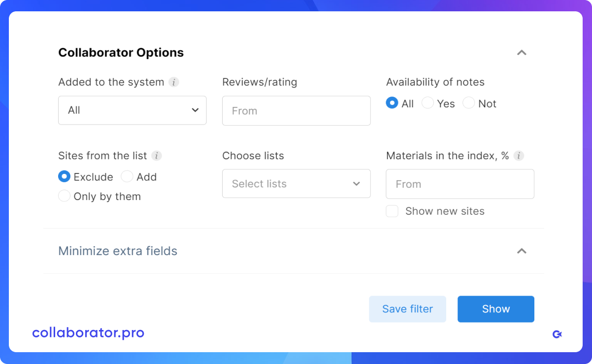Click the info icon beside Added to the system
This screenshot has width=592, height=364.
(x=173, y=82)
